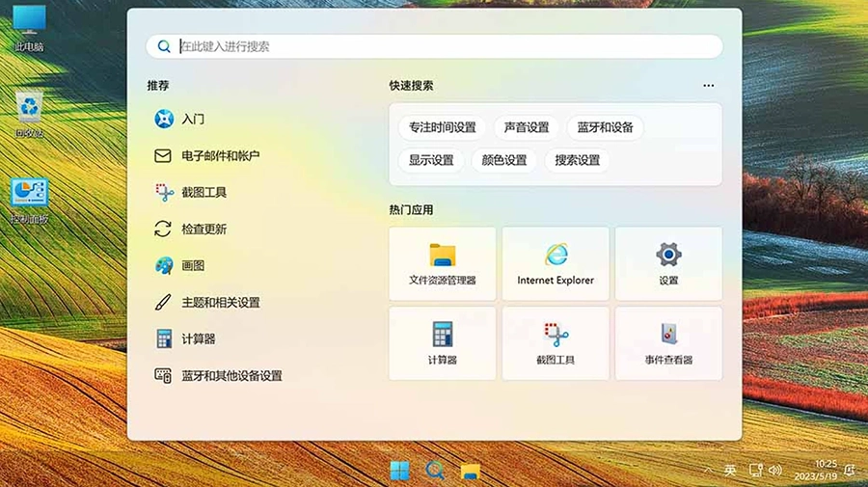The width and height of the screenshot is (868, 487).
Task: Open Event Viewer tile
Action: click(x=668, y=342)
